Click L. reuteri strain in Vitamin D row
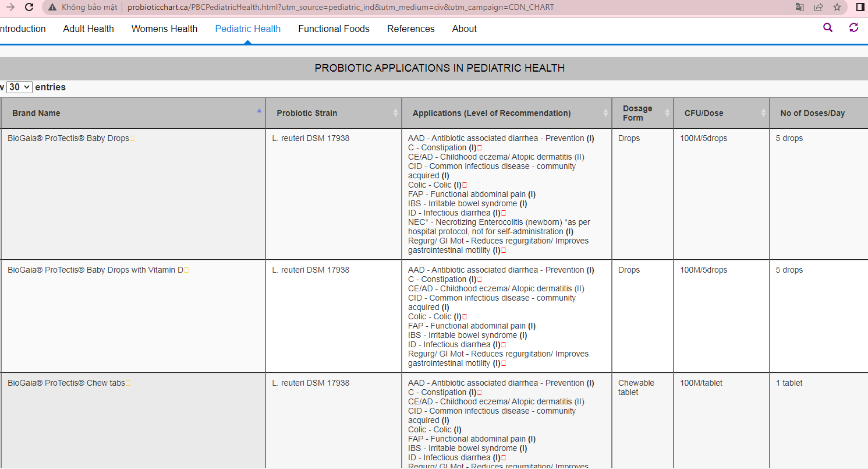 click(x=311, y=270)
